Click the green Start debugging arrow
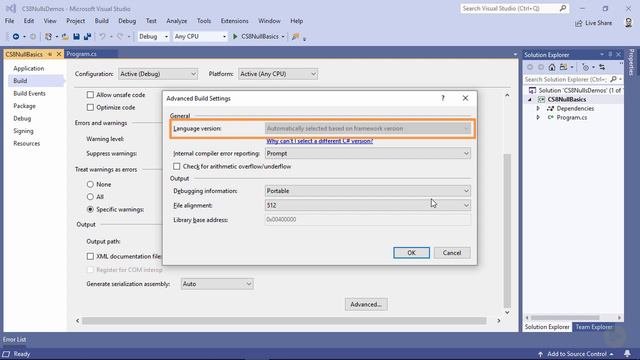Viewport: 640px width, 360px height. click(235, 37)
